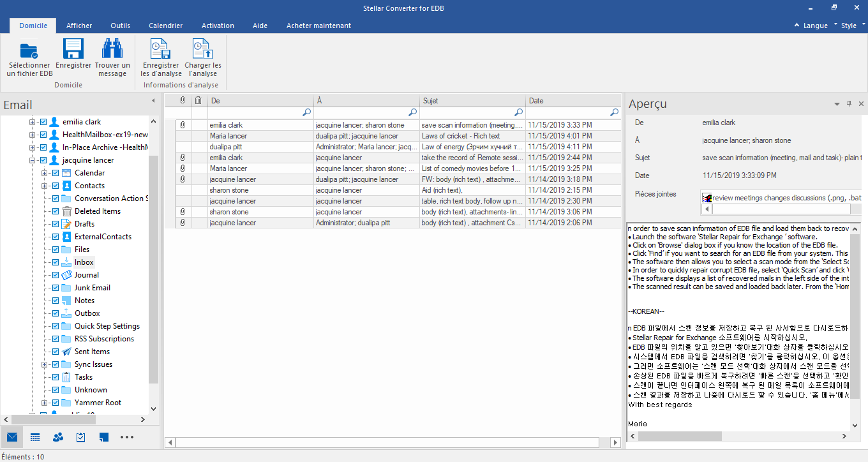
Task: Select Deleted Items folder icon
Action: 67,211
